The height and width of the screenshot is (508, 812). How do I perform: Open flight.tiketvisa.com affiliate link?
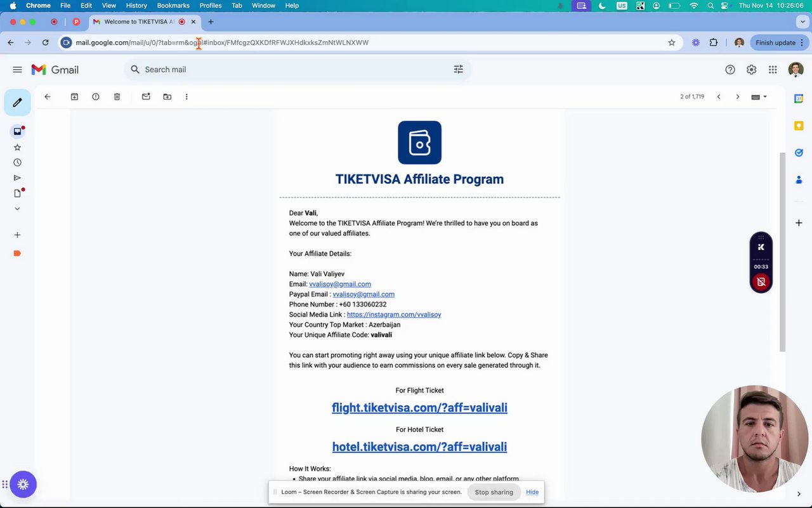[x=419, y=408]
